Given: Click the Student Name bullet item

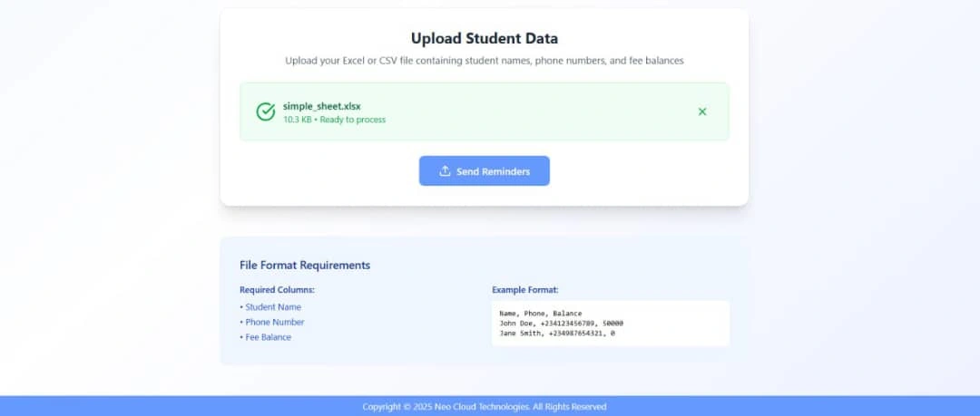Looking at the screenshot, I should click(x=273, y=307).
